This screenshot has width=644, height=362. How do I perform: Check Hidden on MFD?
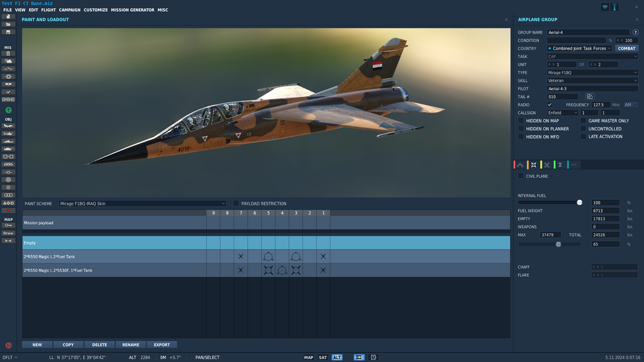521,137
